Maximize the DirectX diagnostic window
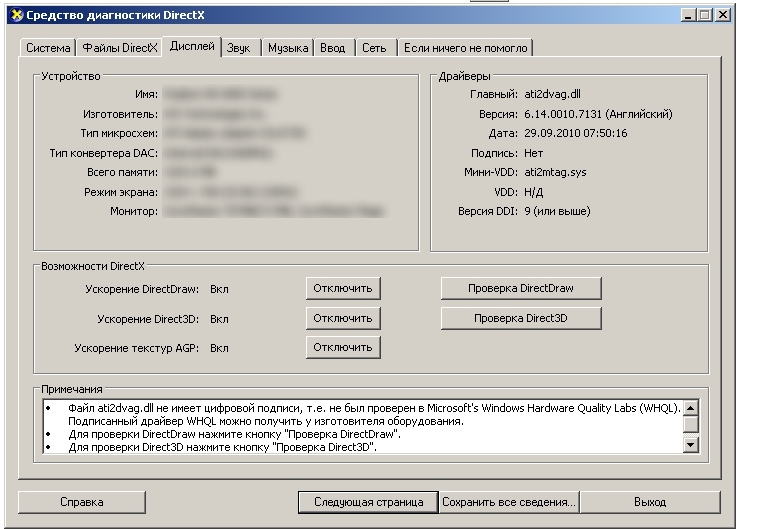This screenshot has width=759, height=529. 705,15
